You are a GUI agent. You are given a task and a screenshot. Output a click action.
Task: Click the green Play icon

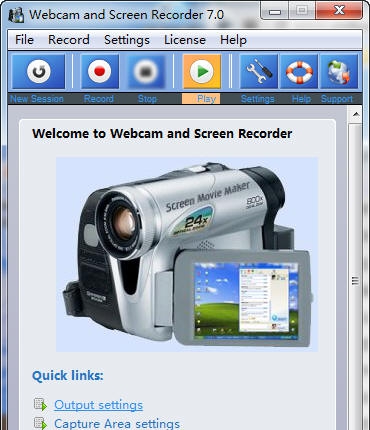click(x=202, y=72)
